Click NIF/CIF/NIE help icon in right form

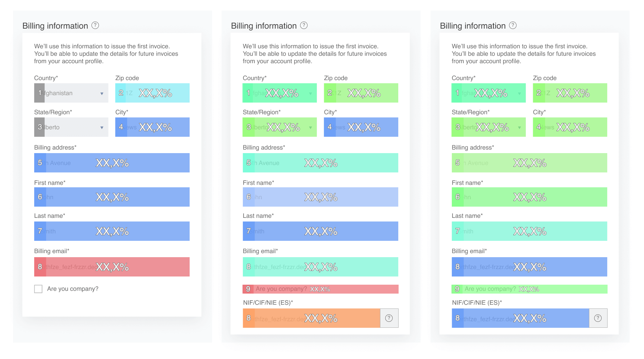pos(598,318)
